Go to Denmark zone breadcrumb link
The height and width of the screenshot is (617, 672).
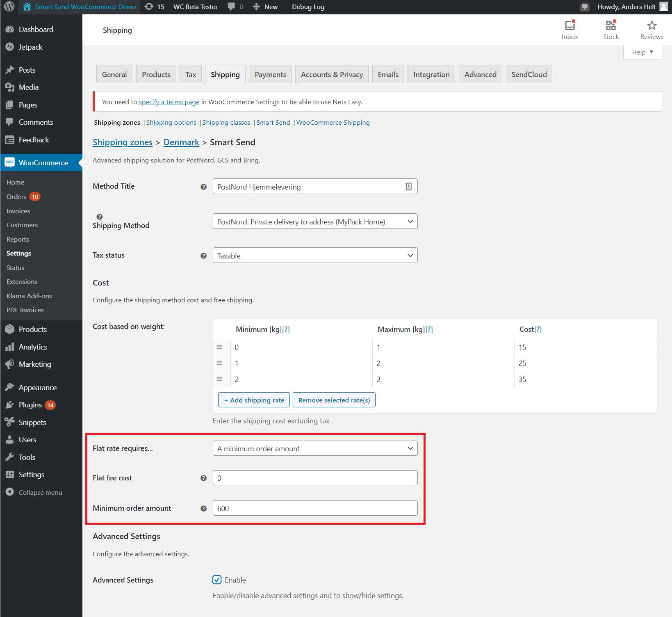point(181,142)
